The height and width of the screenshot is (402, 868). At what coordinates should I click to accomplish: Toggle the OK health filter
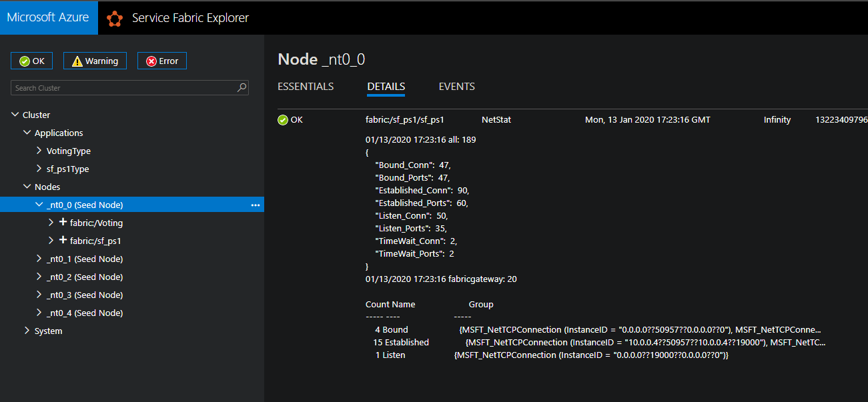pyautogui.click(x=31, y=61)
